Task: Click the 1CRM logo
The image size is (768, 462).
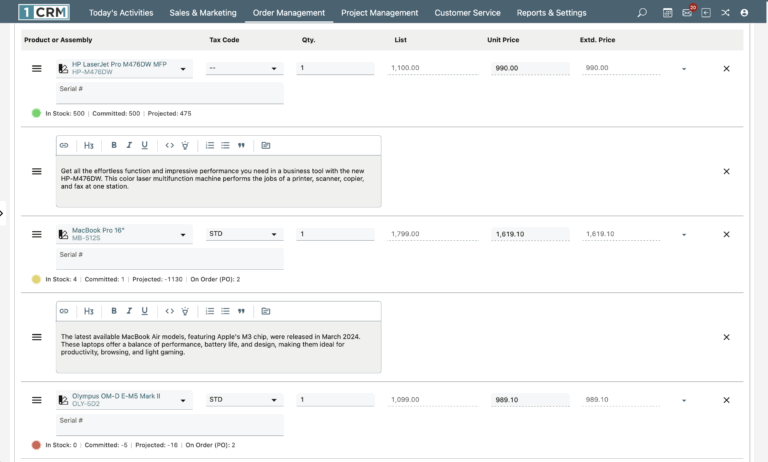Action: tap(44, 12)
